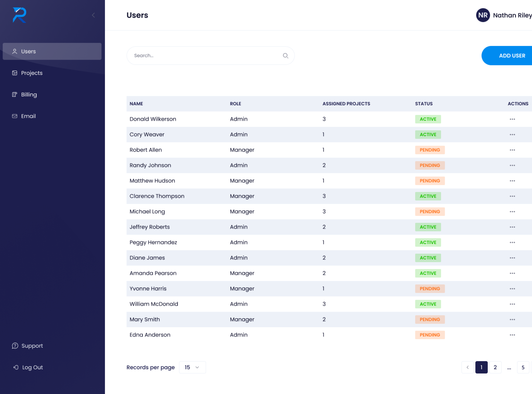Go to page 5 in pagination
Image resolution: width=532 pixels, height=394 pixels.
point(523,367)
